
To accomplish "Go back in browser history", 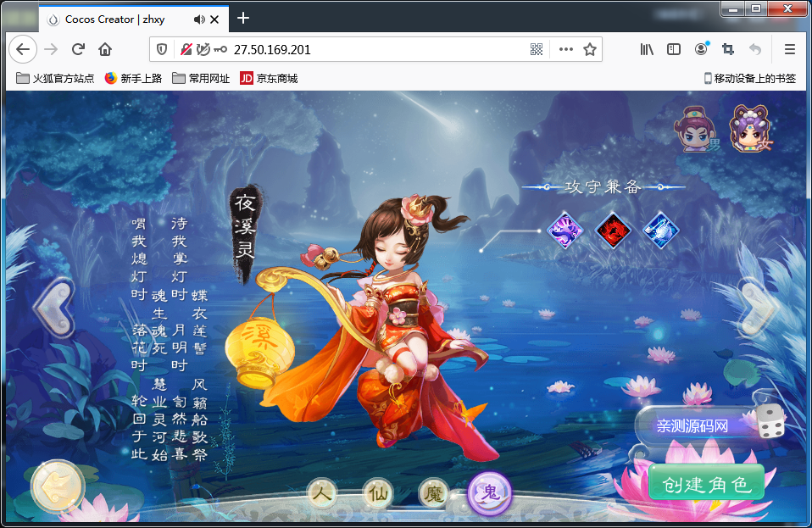I will tap(23, 49).
